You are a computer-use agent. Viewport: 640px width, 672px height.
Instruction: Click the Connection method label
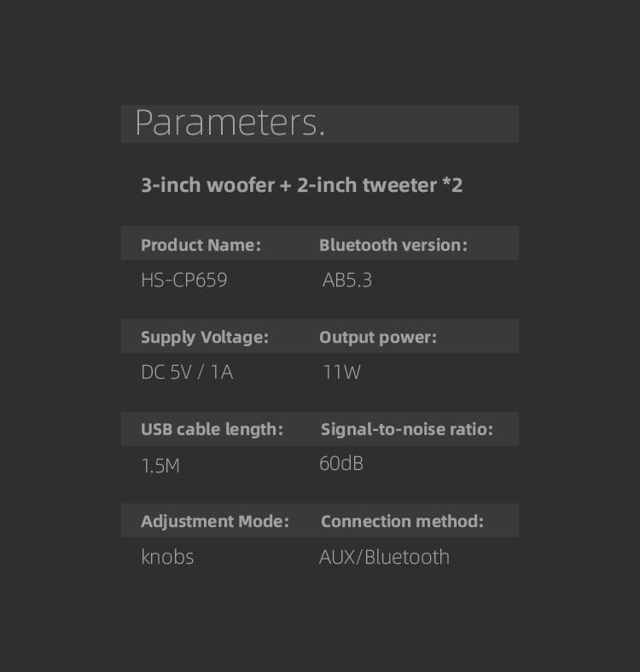pyautogui.click(x=403, y=522)
